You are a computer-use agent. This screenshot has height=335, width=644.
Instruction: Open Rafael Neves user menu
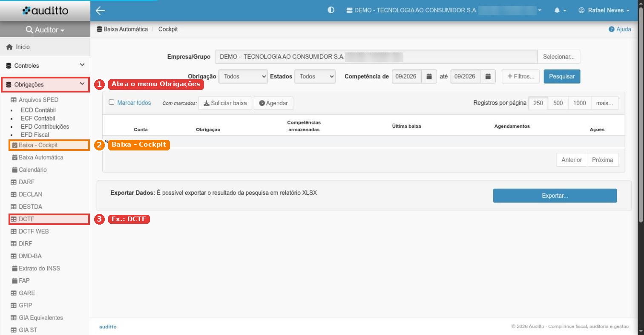point(604,10)
